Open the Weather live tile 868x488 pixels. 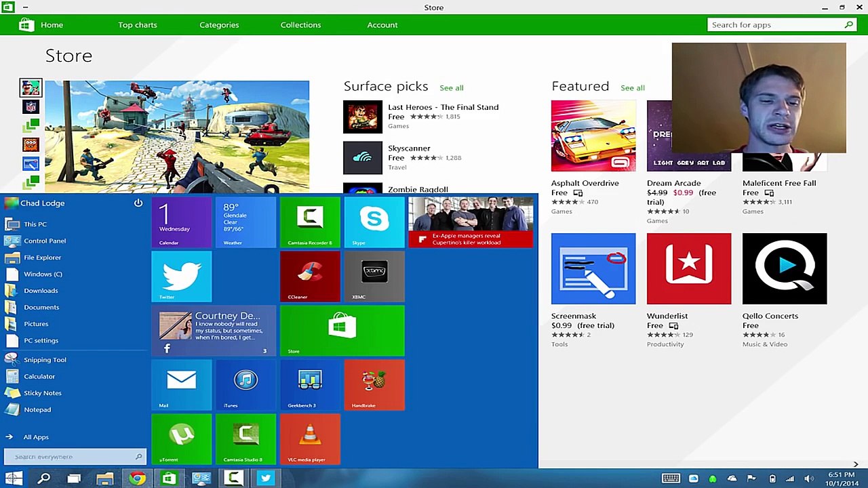[245, 222]
